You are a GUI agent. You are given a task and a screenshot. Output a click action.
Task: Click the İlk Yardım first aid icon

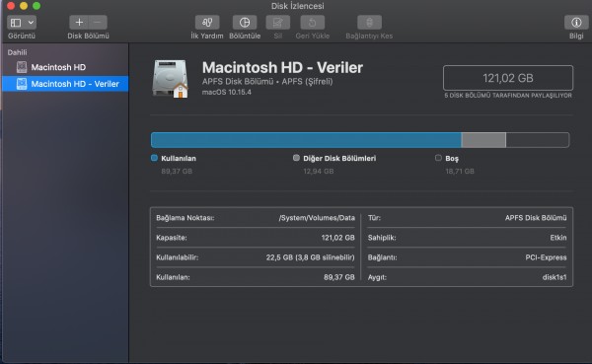(x=207, y=23)
